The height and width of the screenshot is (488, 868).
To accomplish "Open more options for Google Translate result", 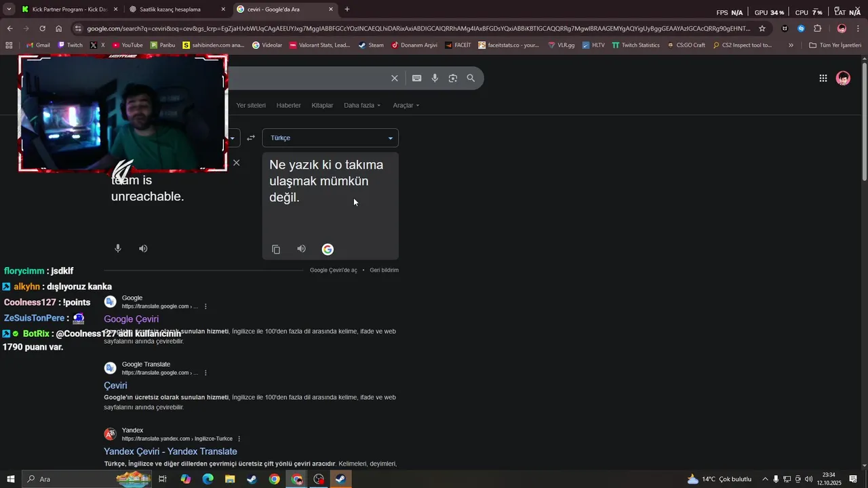I will coord(205,373).
